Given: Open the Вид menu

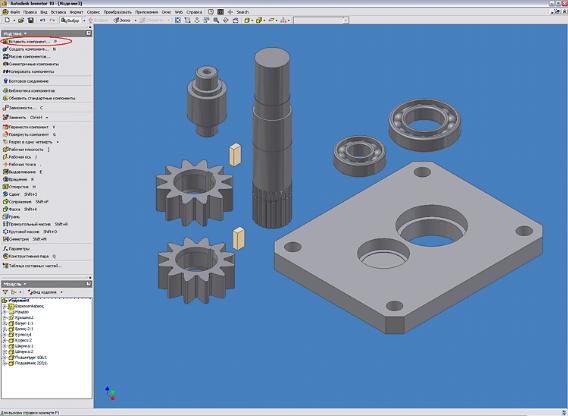Looking at the screenshot, I should 44,12.
